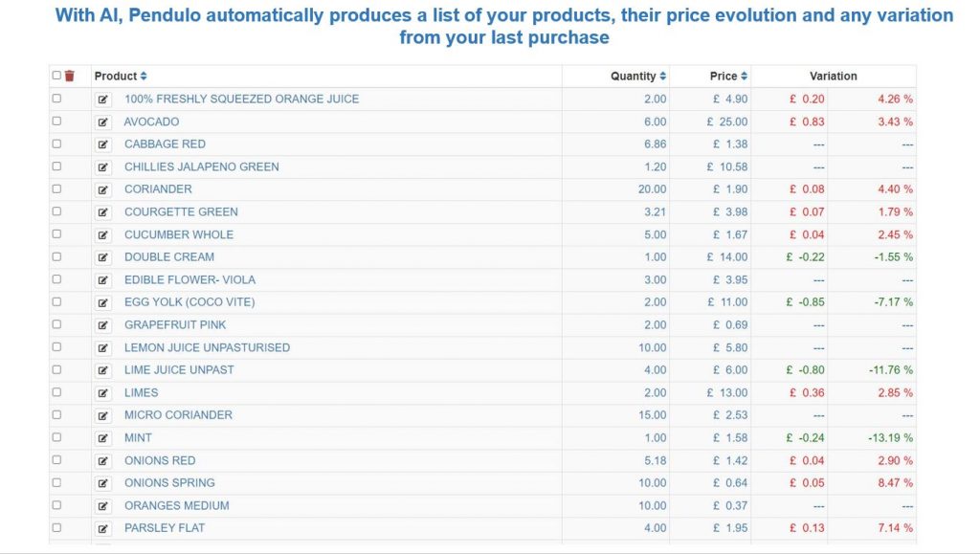This screenshot has width=980, height=554.
Task: Toggle the select-all checkbox in header
Action: pyautogui.click(x=56, y=76)
